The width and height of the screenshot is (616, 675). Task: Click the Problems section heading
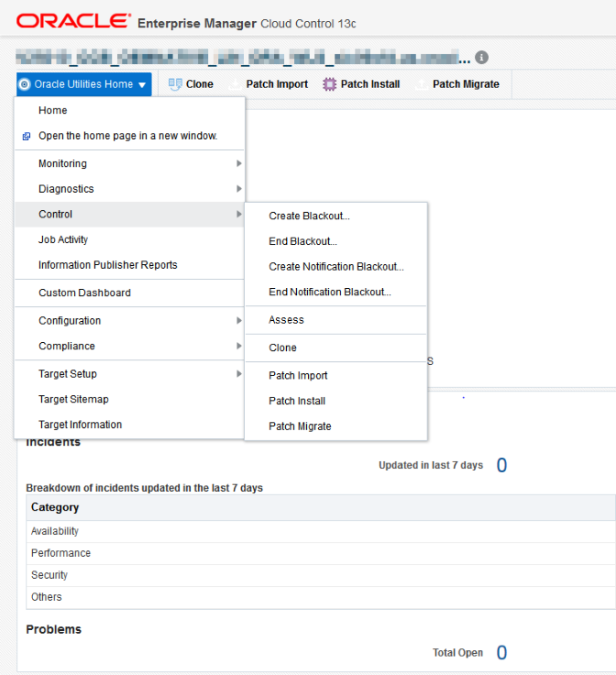tap(53, 630)
